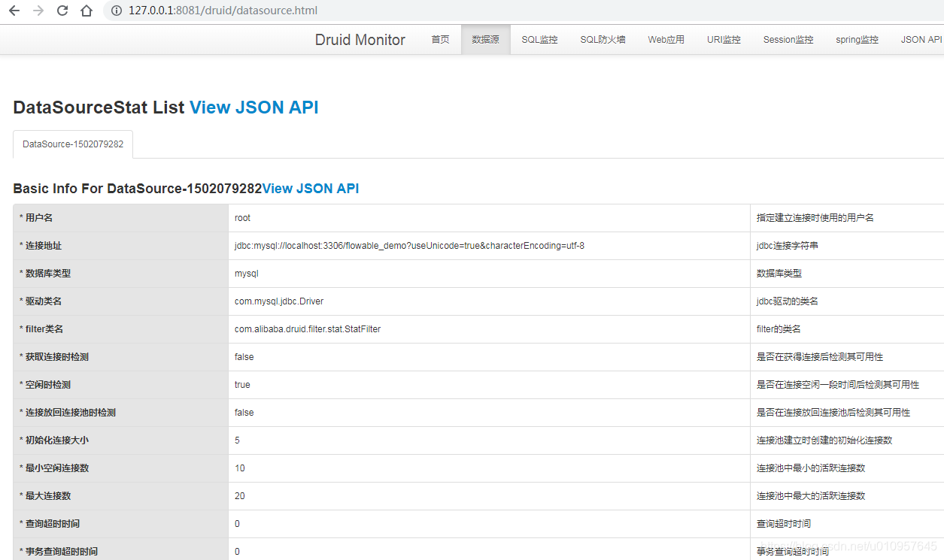Screen dimensions: 944x560
Task: Select the 最小空闲连接数 row label
Action: [x=54, y=468]
